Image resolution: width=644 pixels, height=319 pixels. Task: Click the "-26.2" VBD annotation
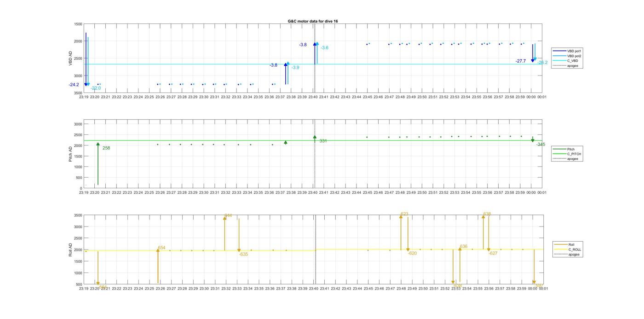(x=542, y=63)
